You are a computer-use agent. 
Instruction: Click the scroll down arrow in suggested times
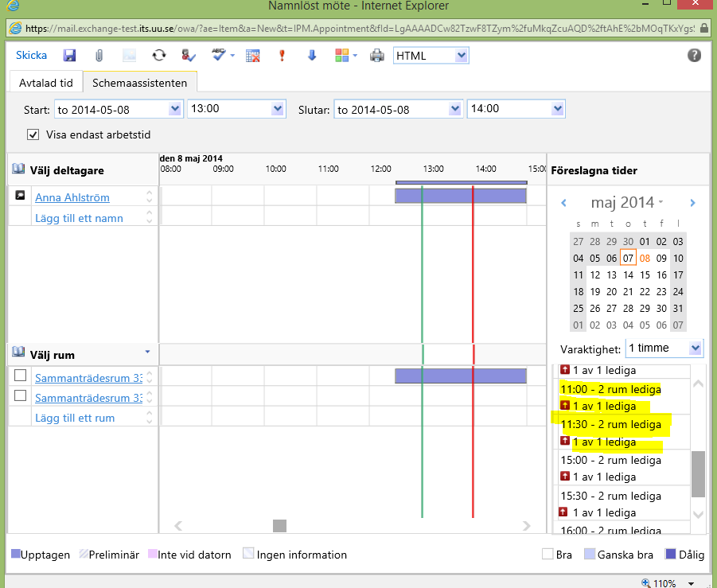[x=698, y=515]
